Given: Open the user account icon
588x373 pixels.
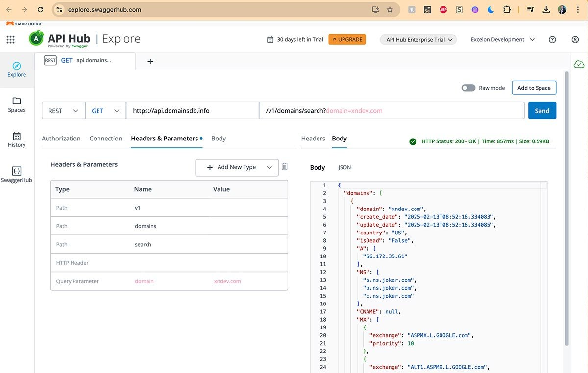Looking at the screenshot, I should coord(575,39).
